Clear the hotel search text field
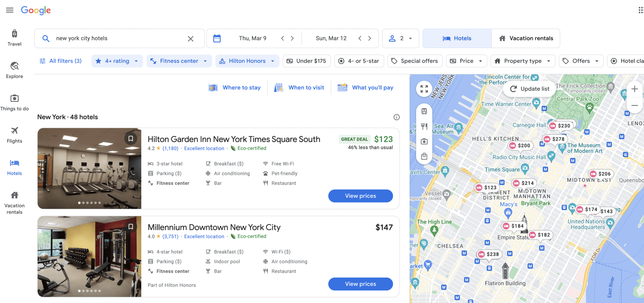This screenshot has width=644, height=303. [191, 39]
